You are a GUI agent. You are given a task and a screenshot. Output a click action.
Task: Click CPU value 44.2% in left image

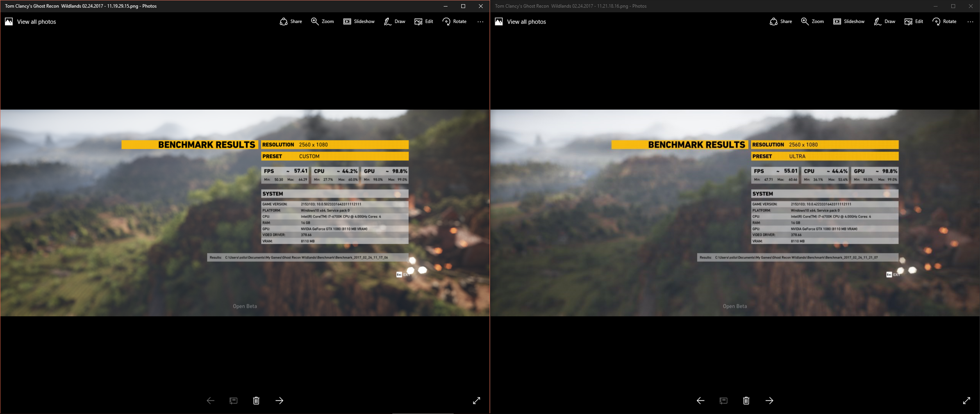pyautogui.click(x=350, y=171)
